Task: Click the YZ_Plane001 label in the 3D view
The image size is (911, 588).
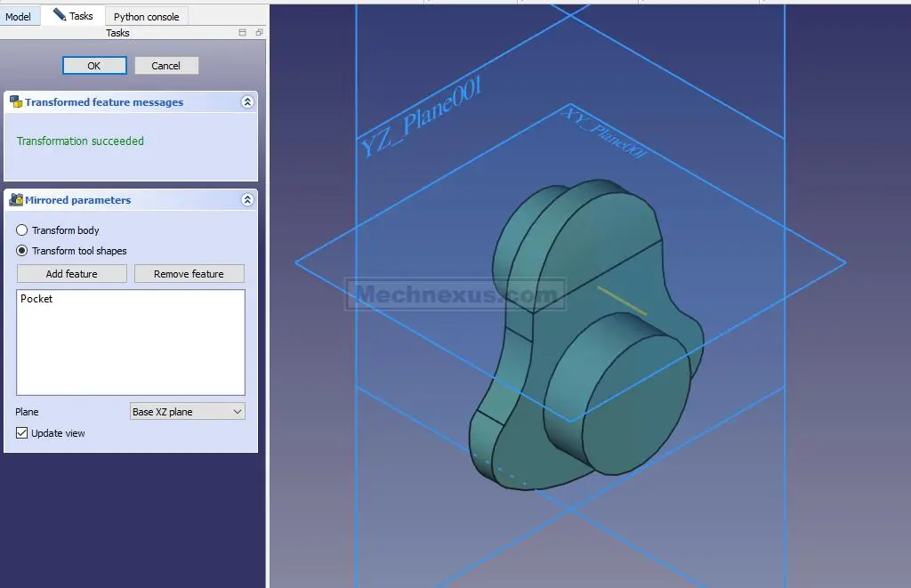Action: [x=421, y=118]
